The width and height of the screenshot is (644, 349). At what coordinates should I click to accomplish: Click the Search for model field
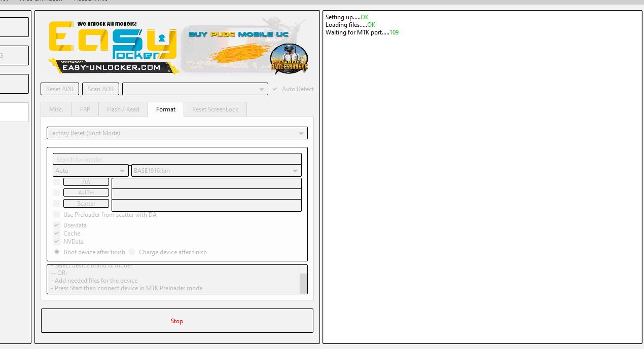[x=177, y=159]
